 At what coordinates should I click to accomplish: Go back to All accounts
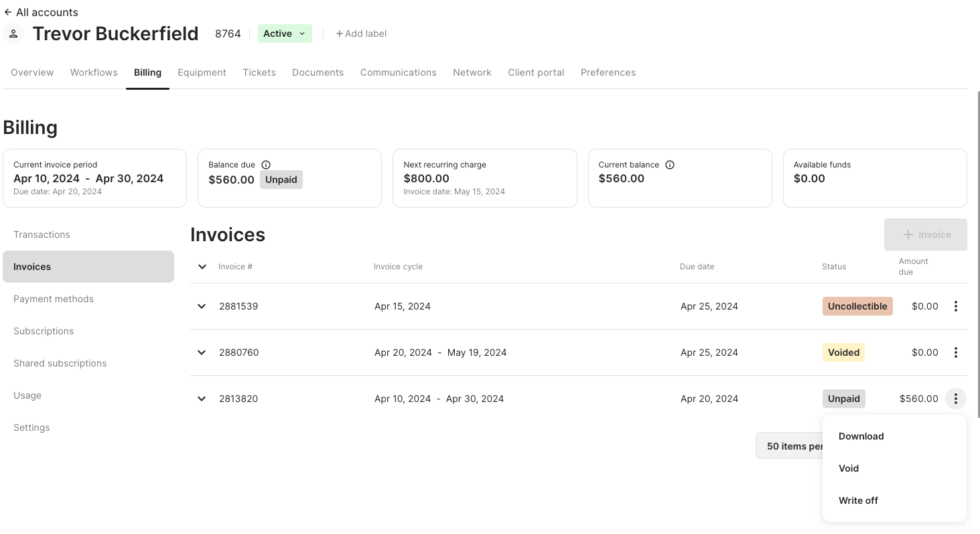41,12
